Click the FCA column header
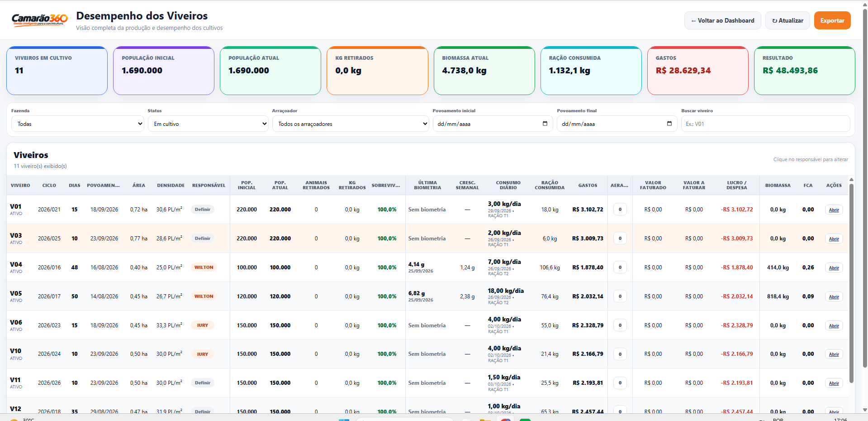Image resolution: width=868 pixels, height=421 pixels. [808, 185]
